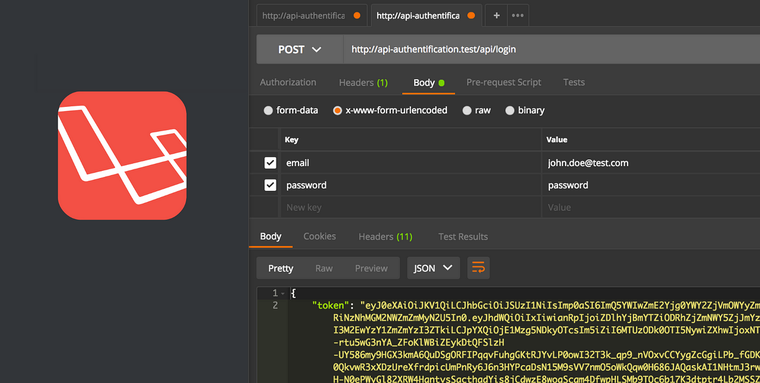
Task: Select the raw body radio option
Action: [x=467, y=111]
